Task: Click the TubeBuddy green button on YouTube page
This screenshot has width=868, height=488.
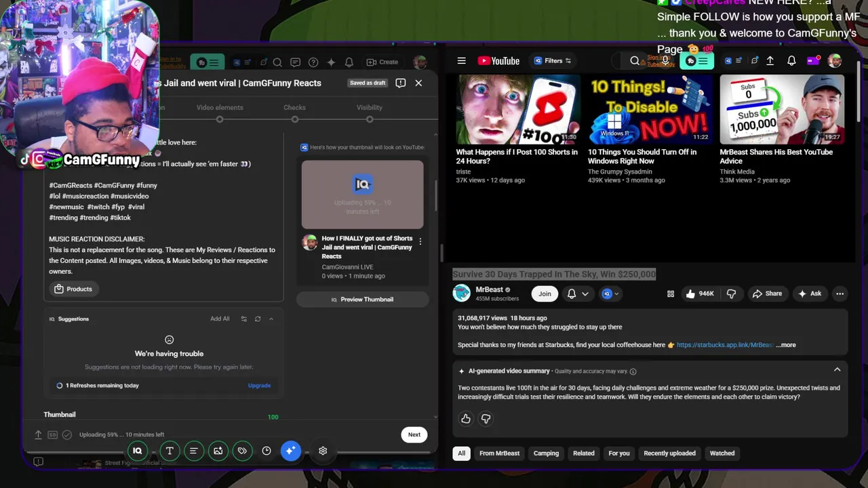Action: 696,61
